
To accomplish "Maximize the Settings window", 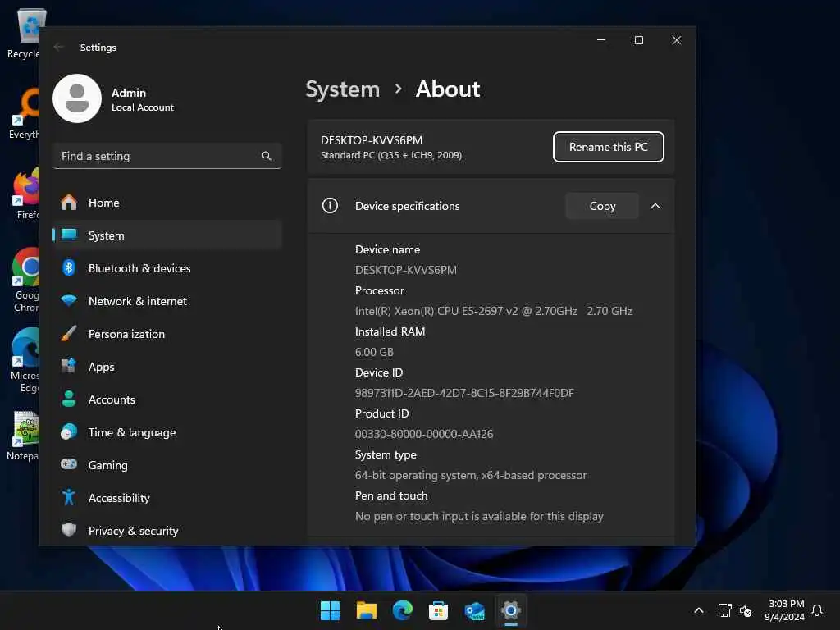I will coord(638,40).
